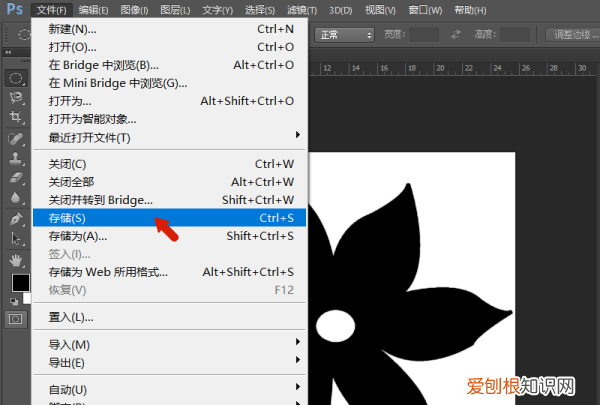Choose 新建(N)... from File menu
600x405 pixels.
170,29
